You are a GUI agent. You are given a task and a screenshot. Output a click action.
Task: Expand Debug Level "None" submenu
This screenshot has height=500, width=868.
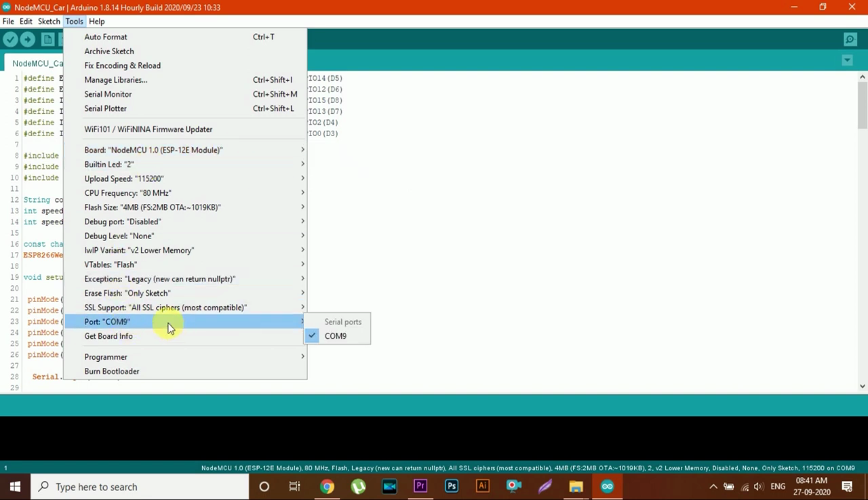(x=185, y=236)
